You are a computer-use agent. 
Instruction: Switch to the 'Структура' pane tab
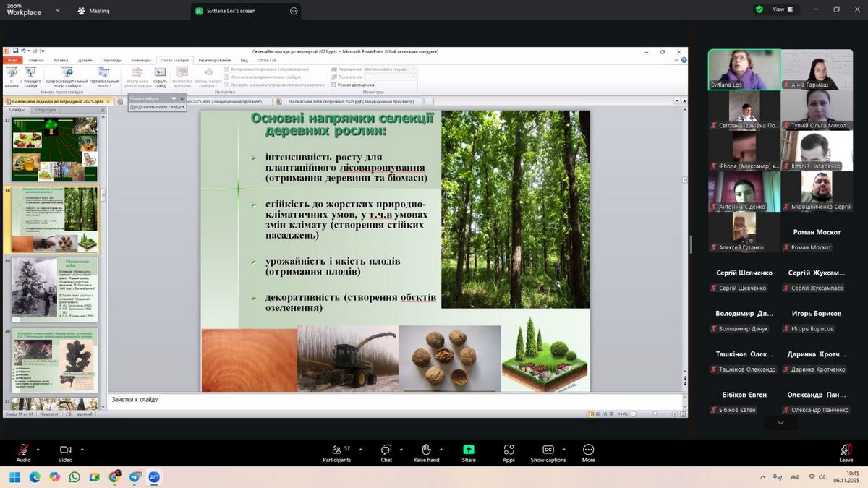[46, 110]
